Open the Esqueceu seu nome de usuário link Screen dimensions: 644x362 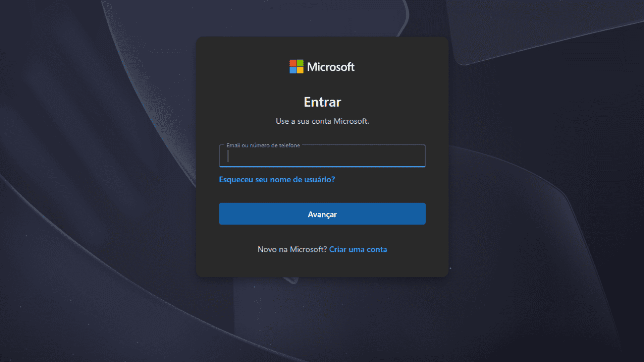click(x=276, y=180)
